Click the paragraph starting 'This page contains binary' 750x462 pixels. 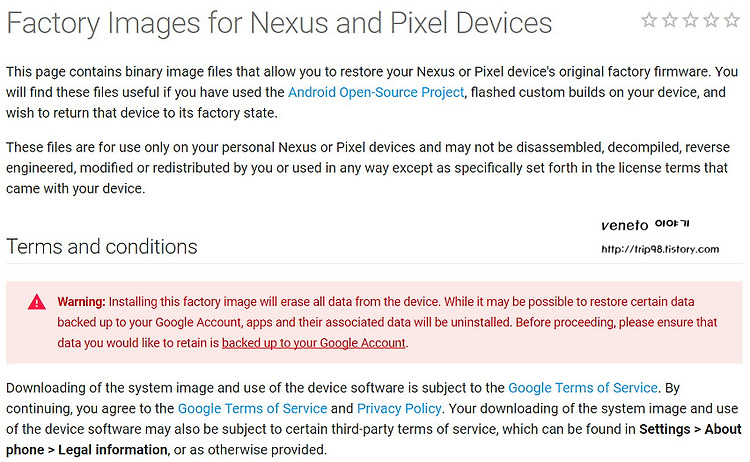point(372,92)
